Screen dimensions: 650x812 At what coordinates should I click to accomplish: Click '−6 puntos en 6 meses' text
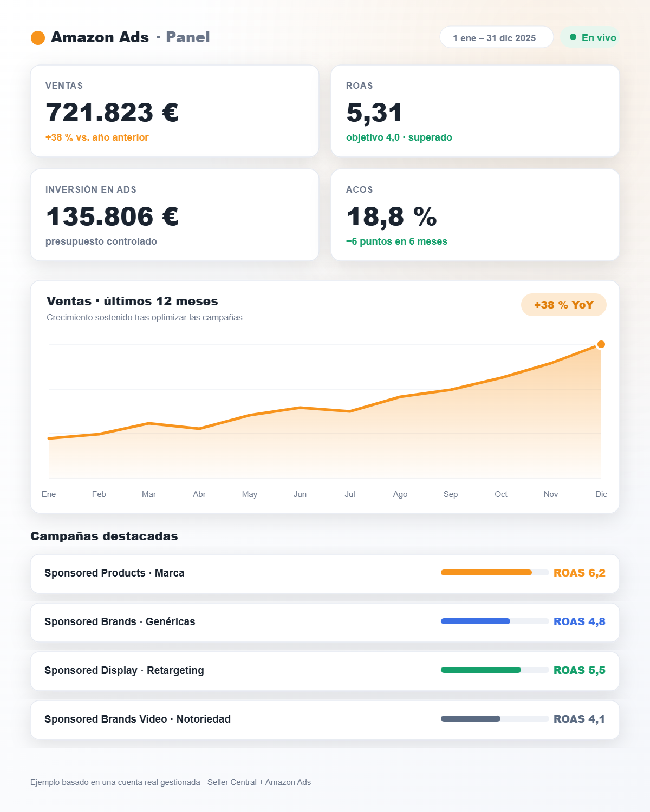[396, 241]
